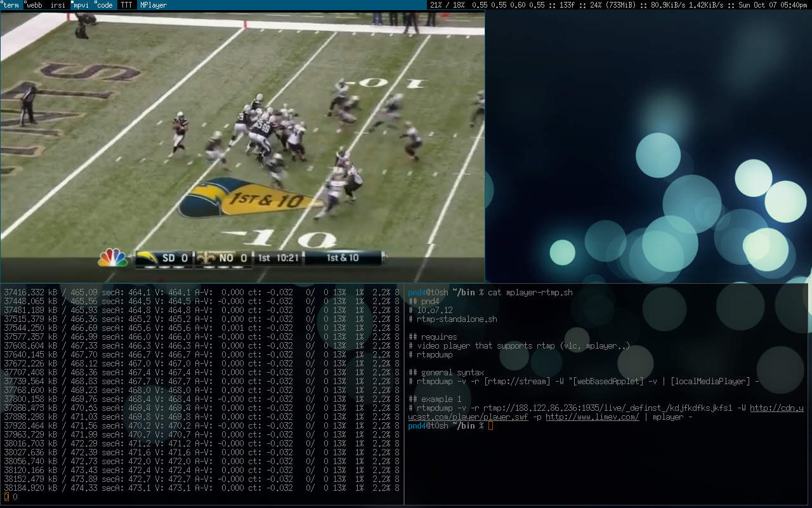The image size is (812, 508).
Task: Click the '# rtmp-standalone.sh' comment line
Action: (x=452, y=319)
